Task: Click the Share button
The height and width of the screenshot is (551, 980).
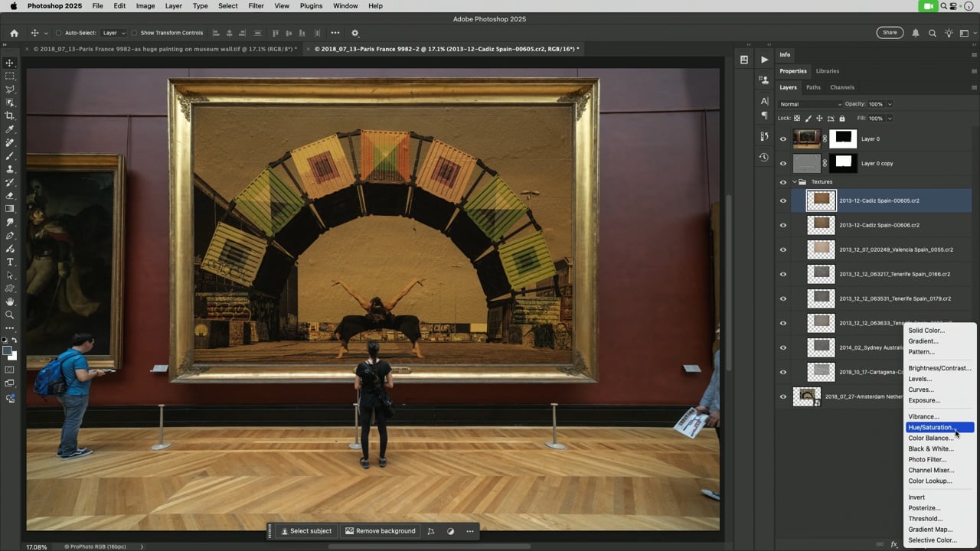Action: pyautogui.click(x=890, y=33)
